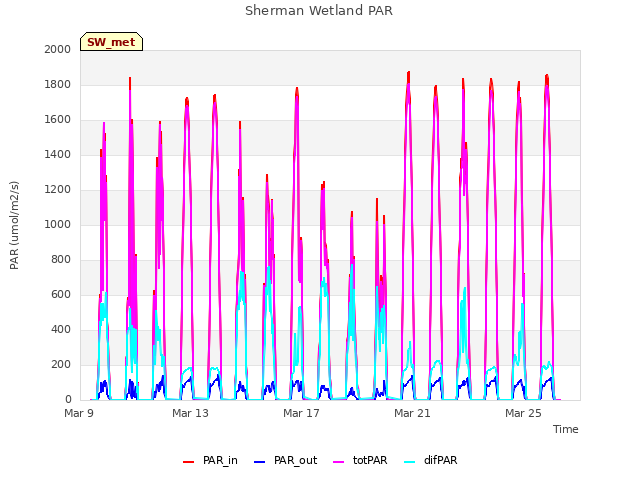Click the 400 y-axis tick label
The image size is (640, 480).
[x=61, y=329]
